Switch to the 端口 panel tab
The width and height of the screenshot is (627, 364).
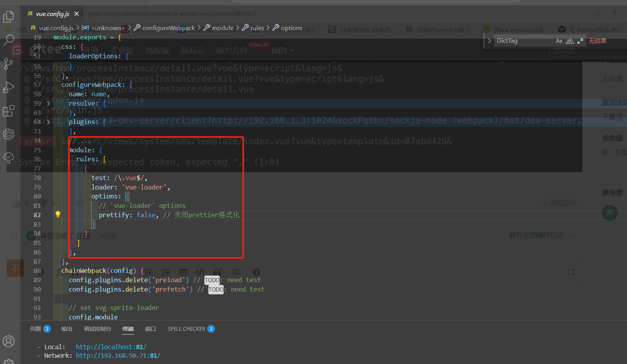pos(150,329)
